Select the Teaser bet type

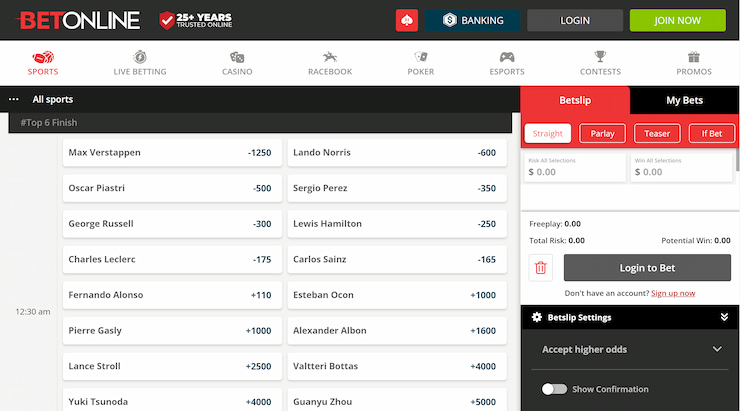pyautogui.click(x=657, y=134)
